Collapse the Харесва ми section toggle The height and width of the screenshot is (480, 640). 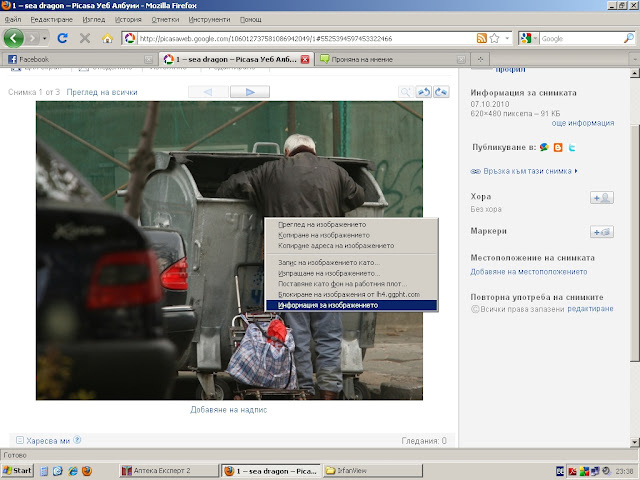[20, 440]
